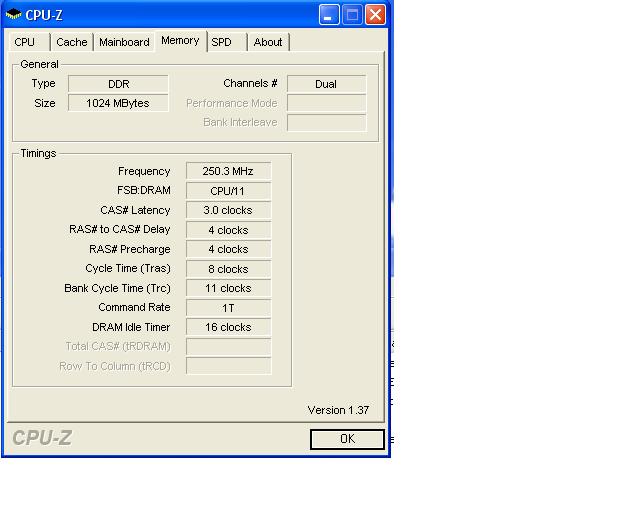
Task: Click the Command Rate value 1T
Action: [x=229, y=307]
